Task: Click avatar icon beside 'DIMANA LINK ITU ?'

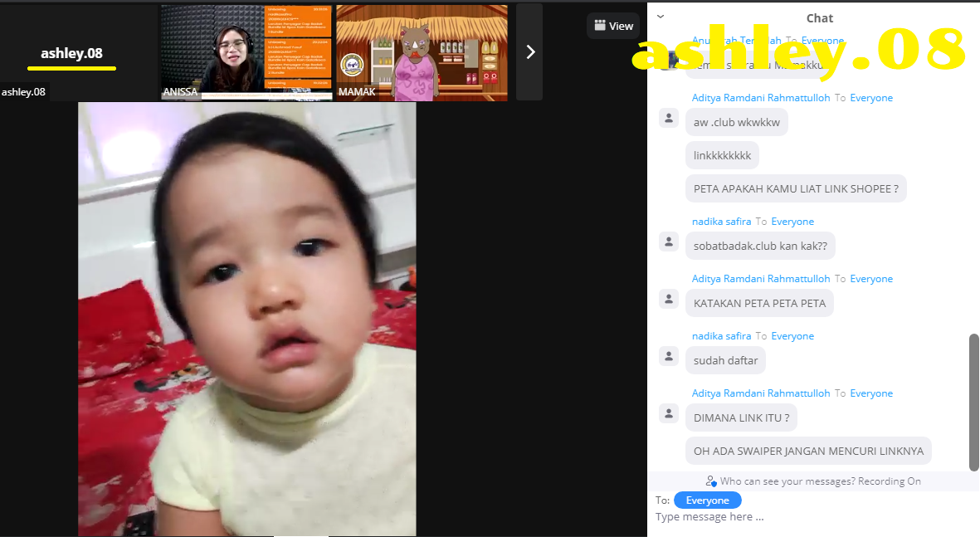Action: (x=669, y=414)
